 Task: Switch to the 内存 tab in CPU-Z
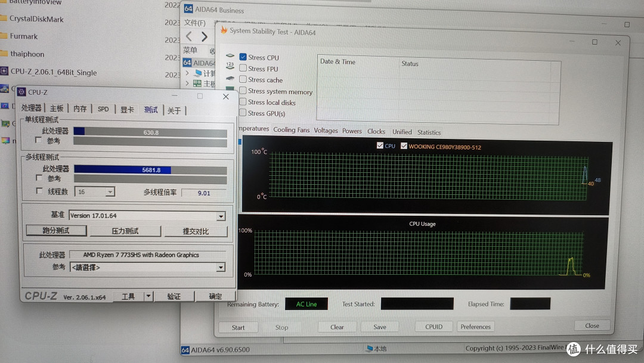coord(80,109)
